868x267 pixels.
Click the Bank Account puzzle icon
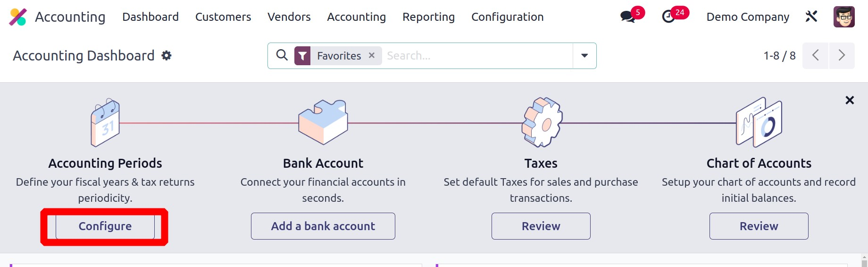click(323, 122)
